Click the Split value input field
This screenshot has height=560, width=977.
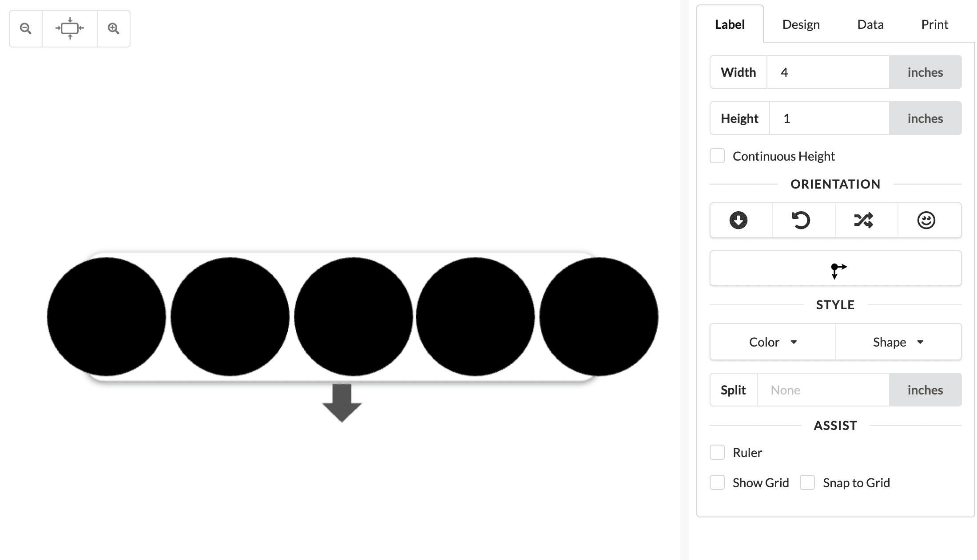pyautogui.click(x=823, y=390)
